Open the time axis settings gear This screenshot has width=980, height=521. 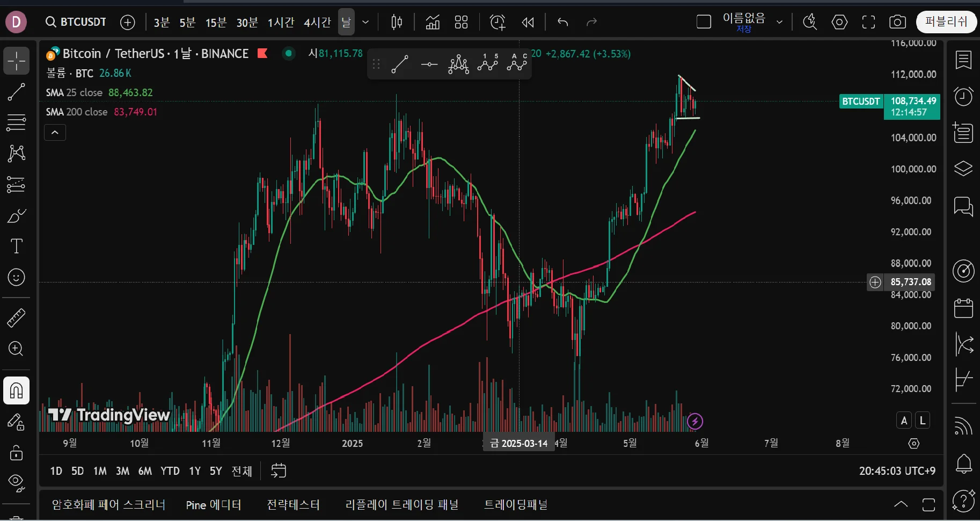[914, 444]
